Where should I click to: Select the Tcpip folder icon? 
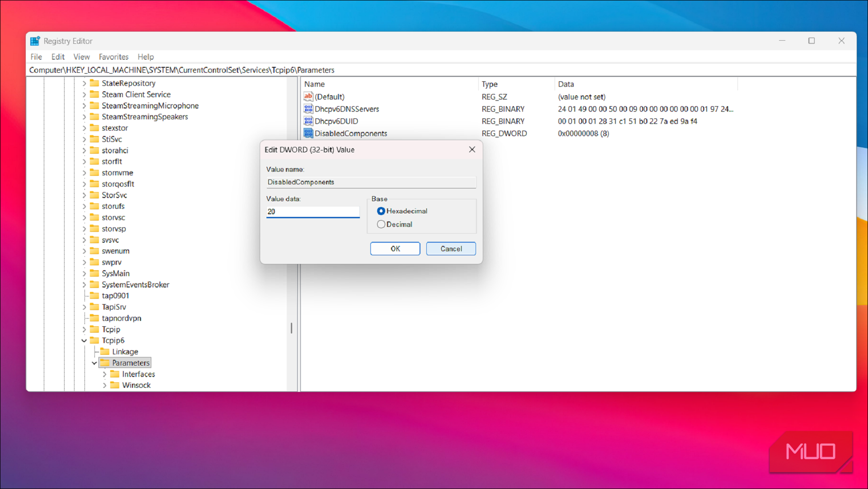(x=94, y=329)
